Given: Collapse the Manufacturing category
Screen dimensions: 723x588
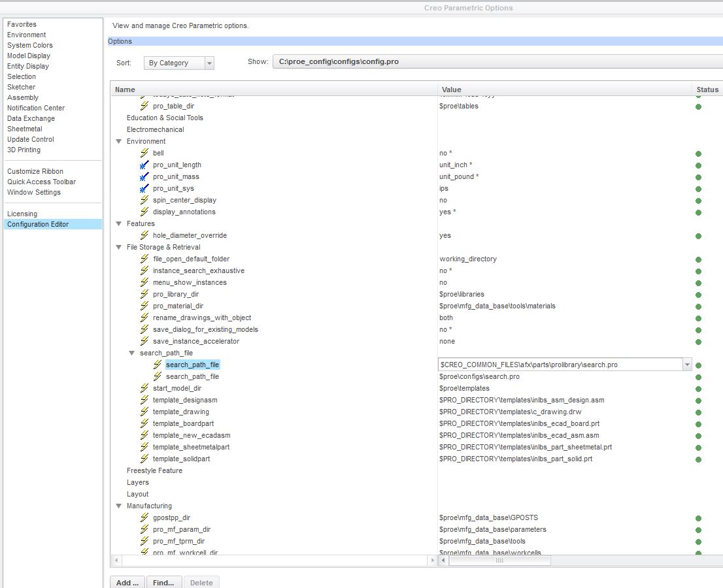Looking at the screenshot, I should click(118, 506).
